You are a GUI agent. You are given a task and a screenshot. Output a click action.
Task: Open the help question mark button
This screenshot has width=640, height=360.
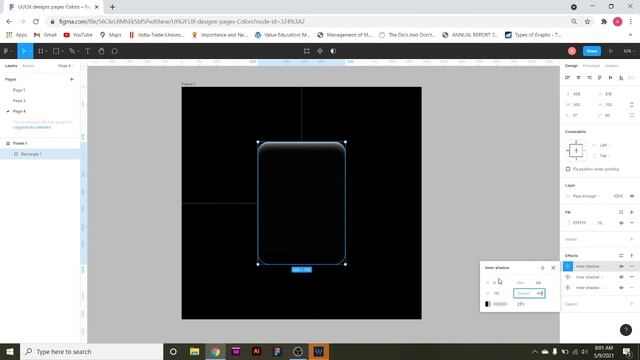(626, 330)
